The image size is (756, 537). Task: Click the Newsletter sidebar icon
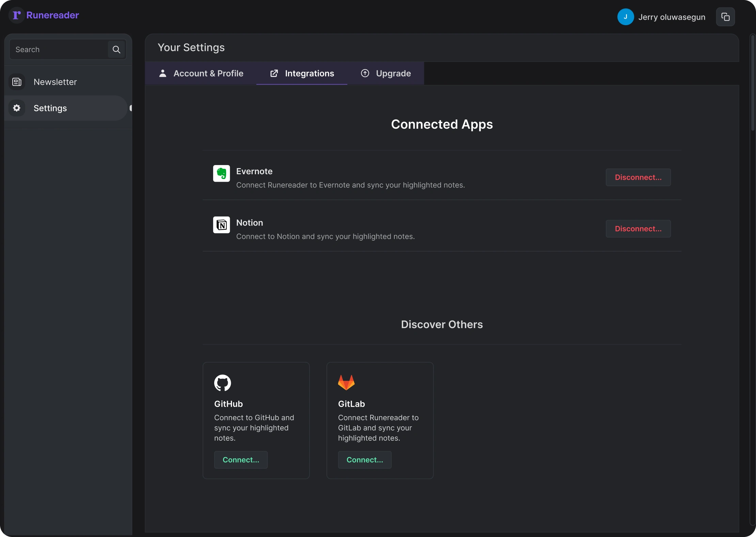pyautogui.click(x=17, y=82)
